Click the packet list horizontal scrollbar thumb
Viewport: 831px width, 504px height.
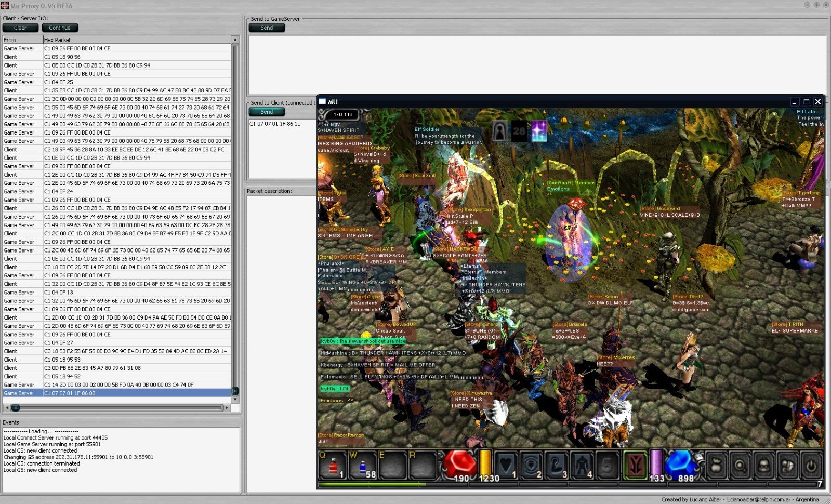pos(15,408)
